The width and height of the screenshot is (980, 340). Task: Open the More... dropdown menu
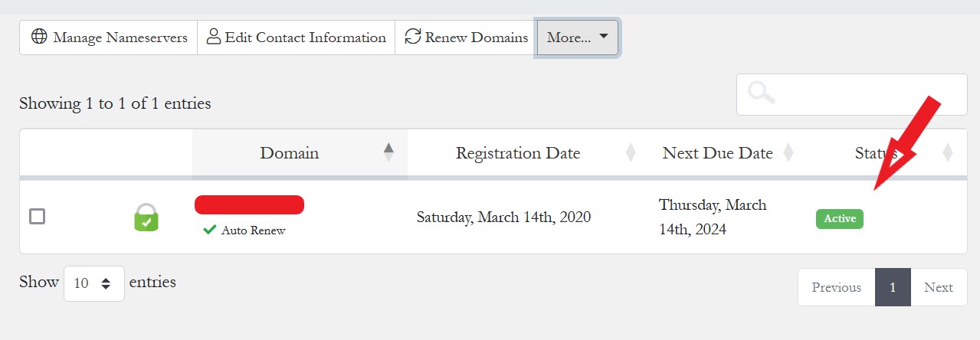[x=578, y=38]
